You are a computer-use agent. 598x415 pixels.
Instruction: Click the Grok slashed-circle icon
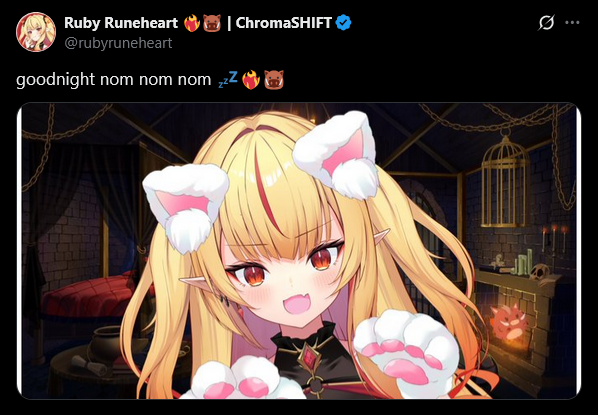click(x=546, y=23)
